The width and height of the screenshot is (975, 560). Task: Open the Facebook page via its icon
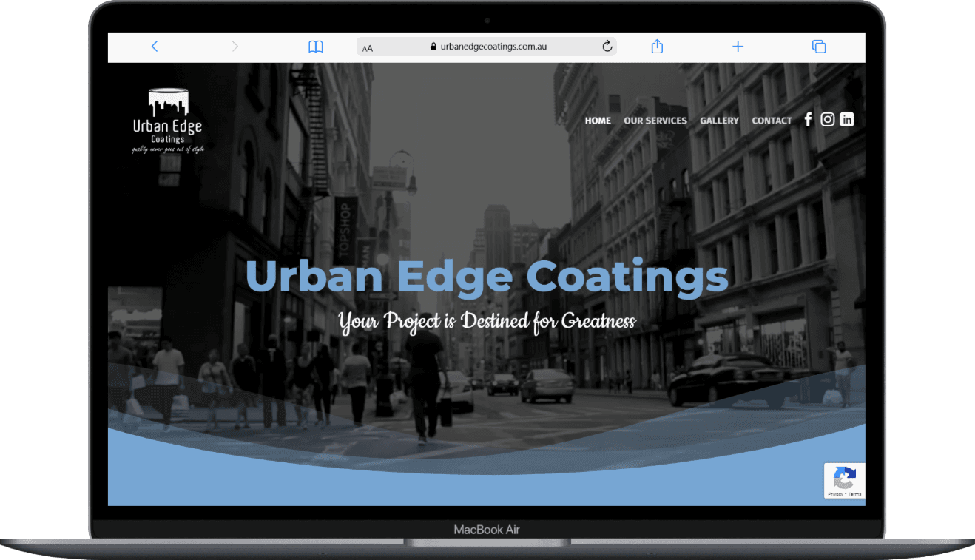[x=808, y=119]
